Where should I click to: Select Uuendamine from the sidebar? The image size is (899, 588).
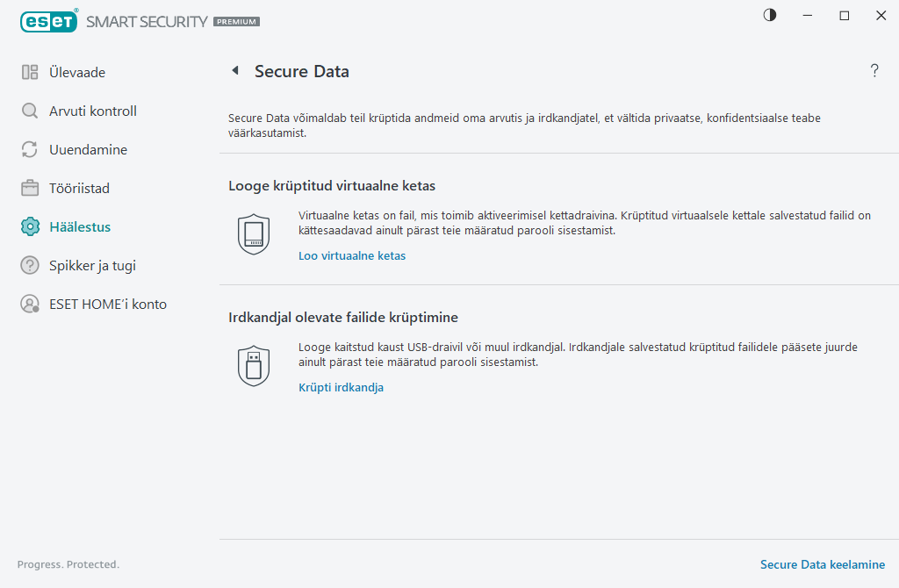[x=88, y=149]
